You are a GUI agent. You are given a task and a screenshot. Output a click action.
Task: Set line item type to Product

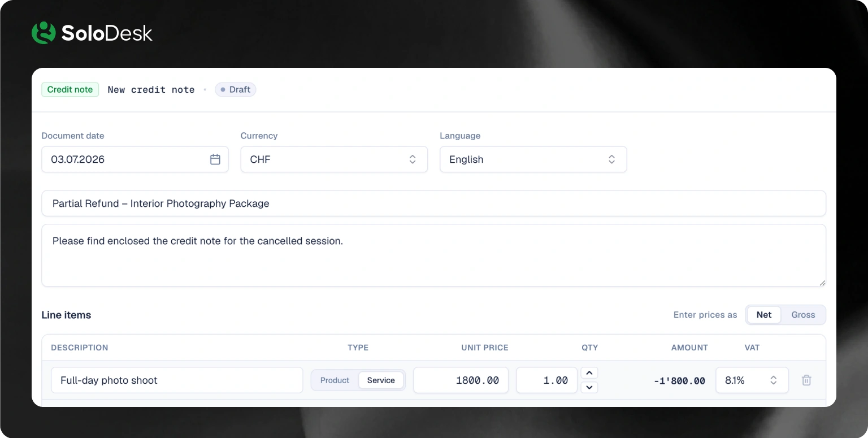pyautogui.click(x=335, y=380)
